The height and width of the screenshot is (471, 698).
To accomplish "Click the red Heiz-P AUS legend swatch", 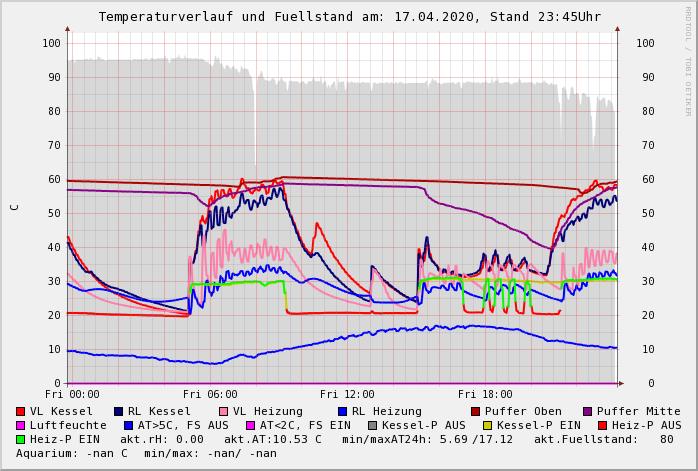I will (602, 425).
